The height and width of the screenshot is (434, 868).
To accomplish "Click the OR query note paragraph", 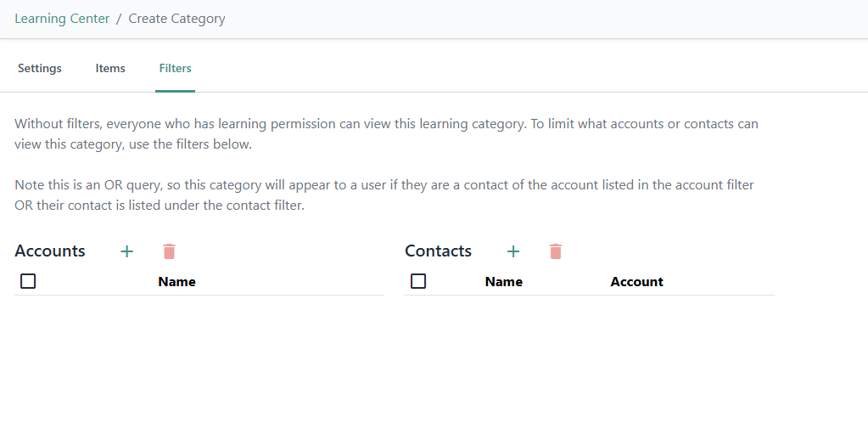I will click(384, 195).
